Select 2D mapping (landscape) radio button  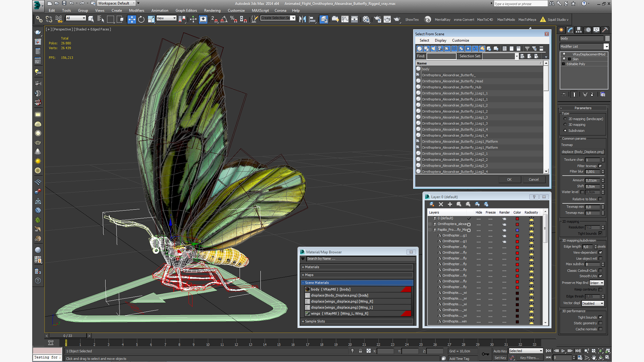(565, 119)
